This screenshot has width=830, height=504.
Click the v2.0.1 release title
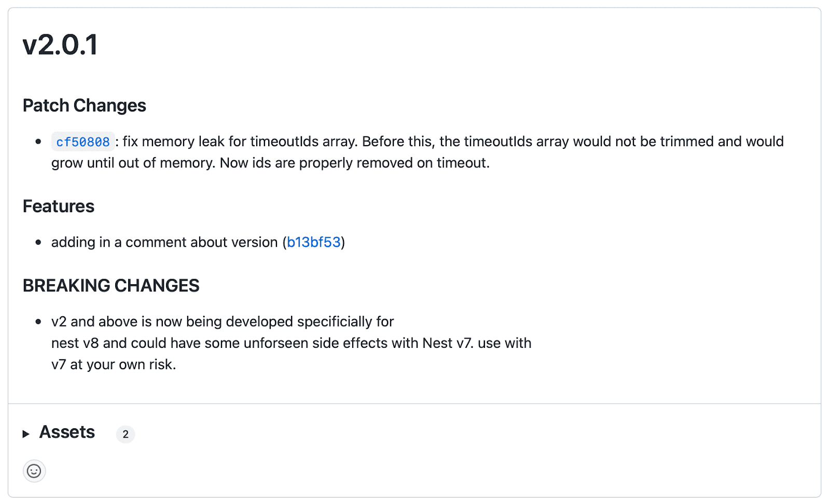pos(60,45)
